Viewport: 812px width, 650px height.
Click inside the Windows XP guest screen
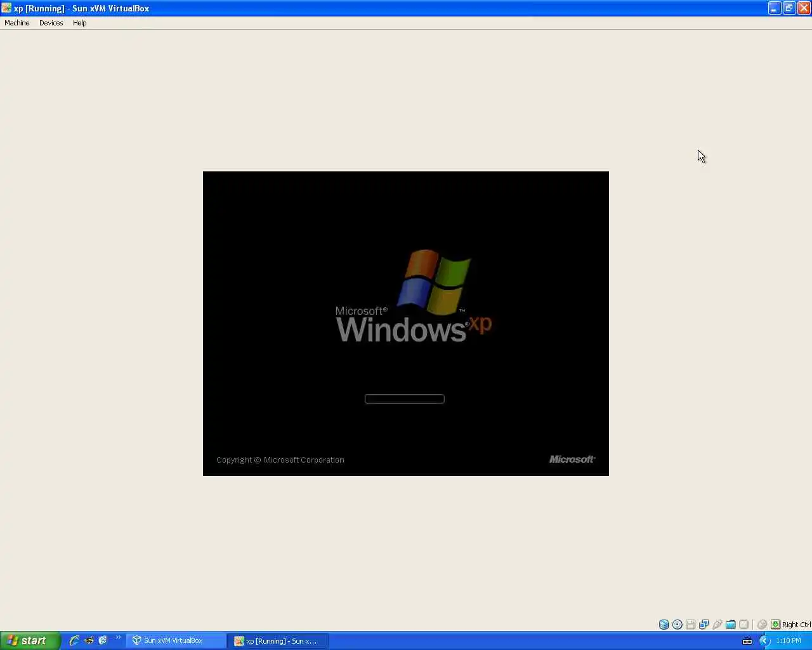tap(406, 323)
